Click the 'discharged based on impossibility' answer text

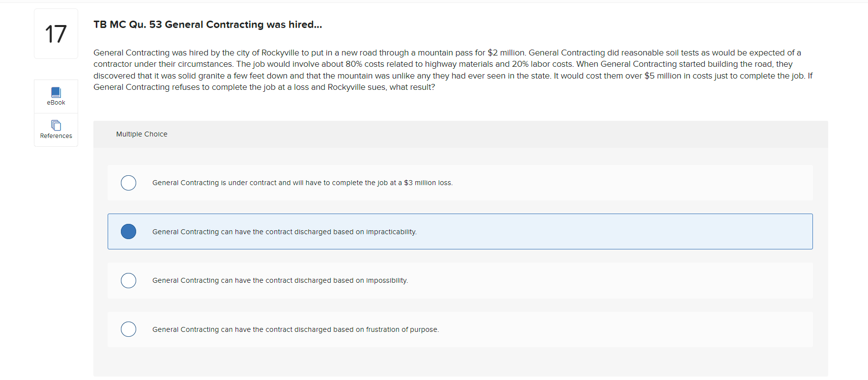click(280, 280)
